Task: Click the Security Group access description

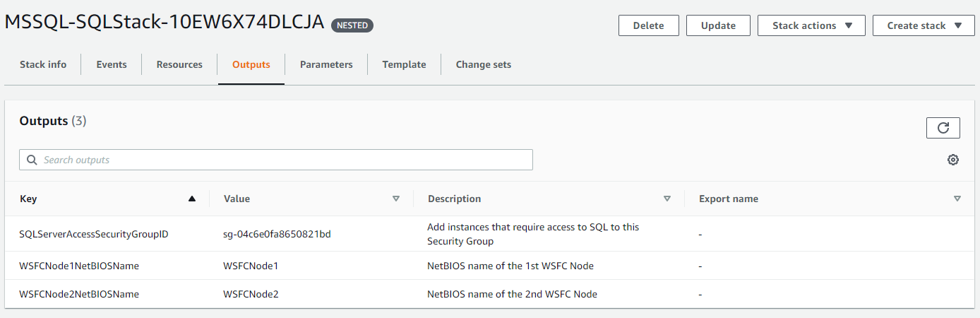Action: [534, 234]
